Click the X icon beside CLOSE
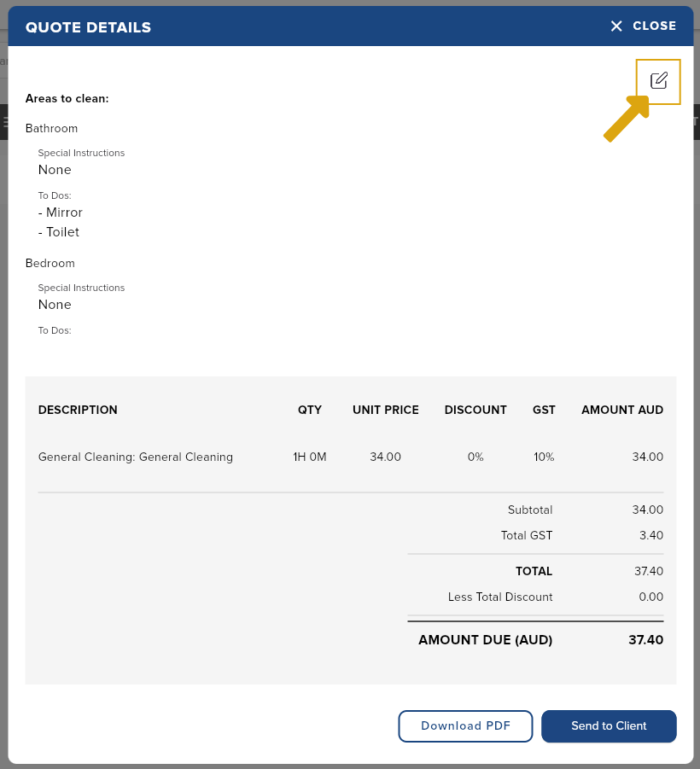 pos(616,26)
